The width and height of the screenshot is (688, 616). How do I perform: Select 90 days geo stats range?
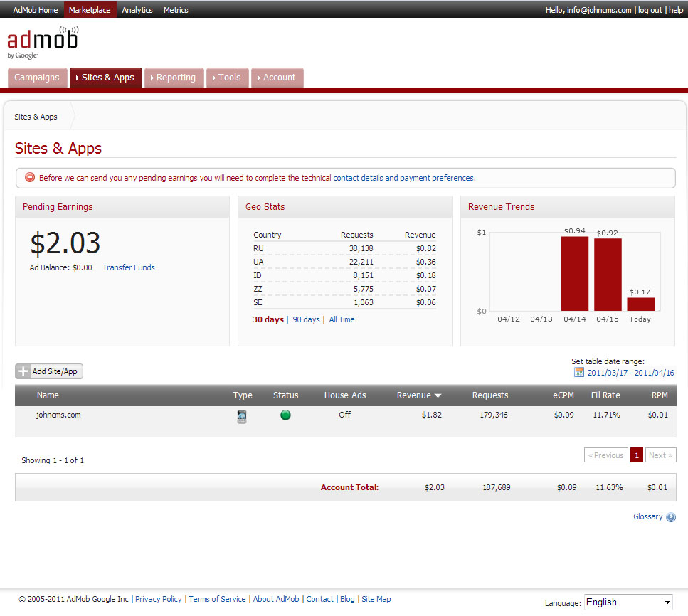point(306,320)
